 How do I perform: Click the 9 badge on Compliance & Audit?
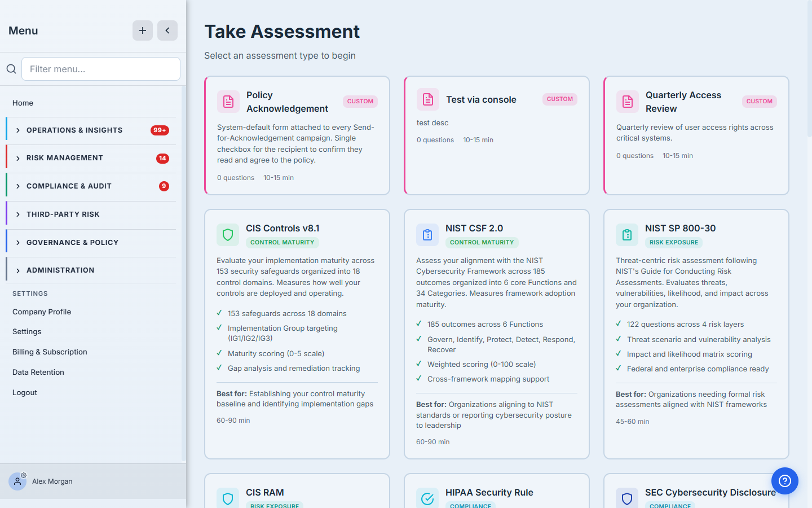coord(164,186)
